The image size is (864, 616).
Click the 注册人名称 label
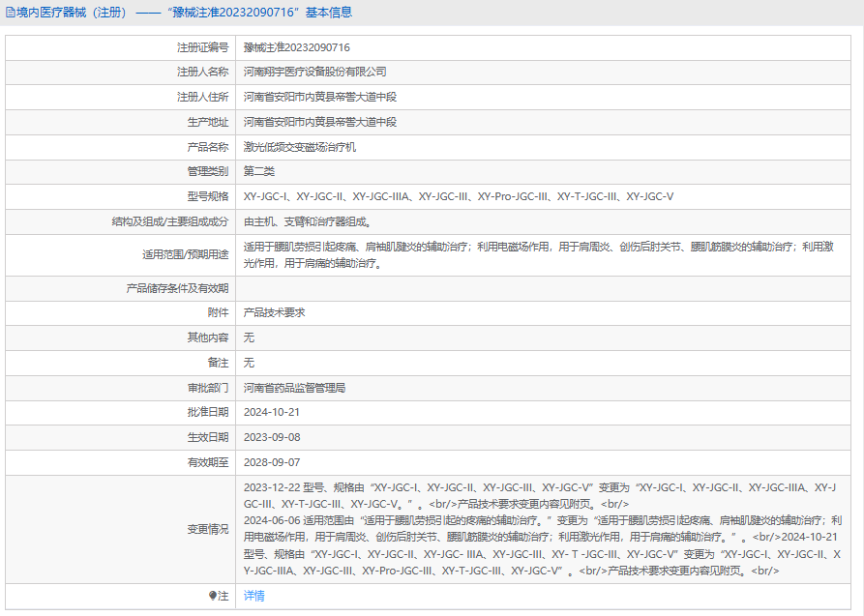(x=203, y=72)
